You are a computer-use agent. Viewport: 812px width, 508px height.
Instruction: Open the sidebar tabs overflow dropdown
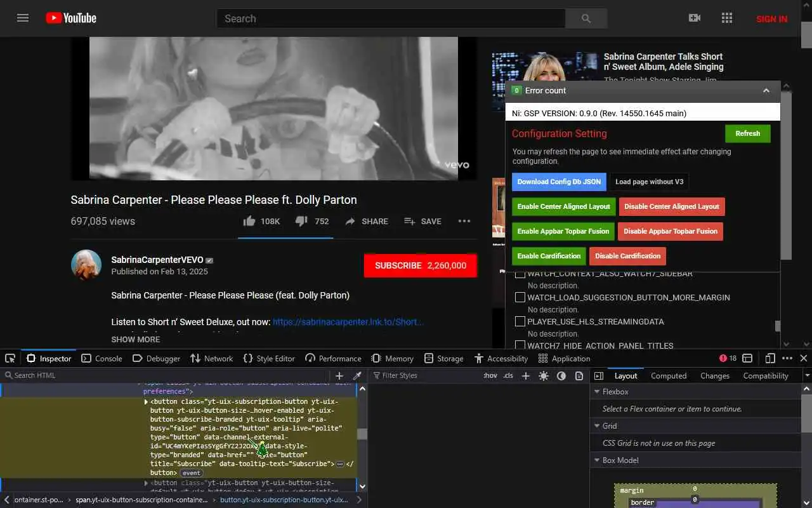[x=807, y=375]
